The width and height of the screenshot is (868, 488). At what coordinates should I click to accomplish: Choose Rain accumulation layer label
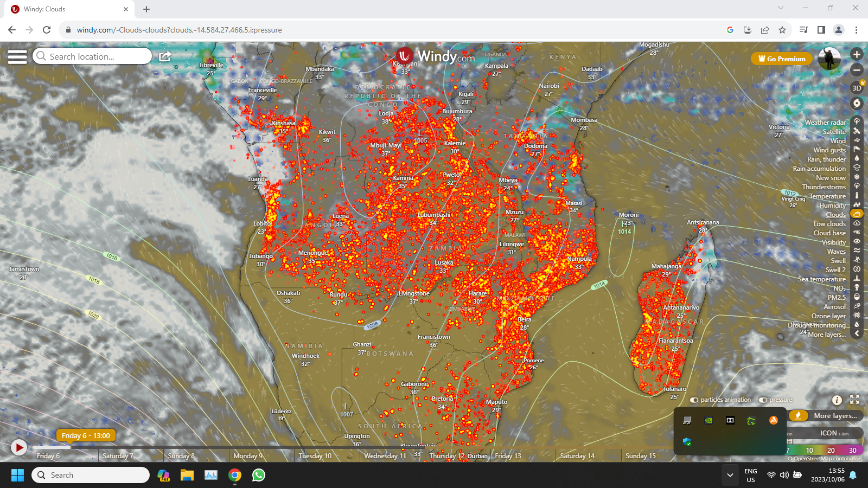[819, 169]
